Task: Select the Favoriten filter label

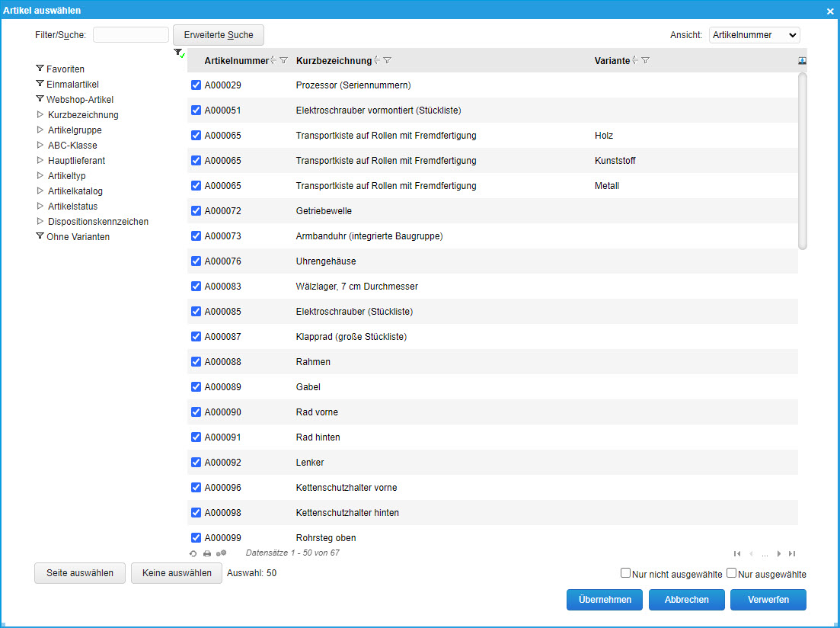Action: [65, 69]
